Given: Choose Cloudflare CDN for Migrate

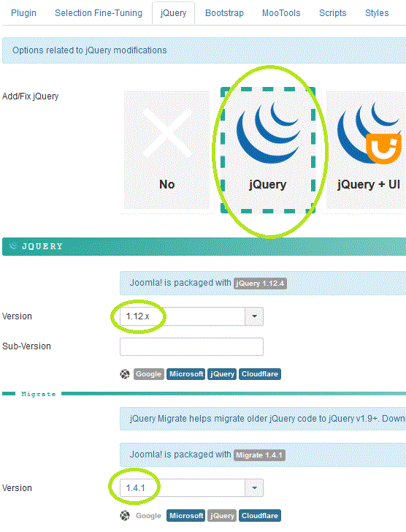Looking at the screenshot, I should point(260,516).
